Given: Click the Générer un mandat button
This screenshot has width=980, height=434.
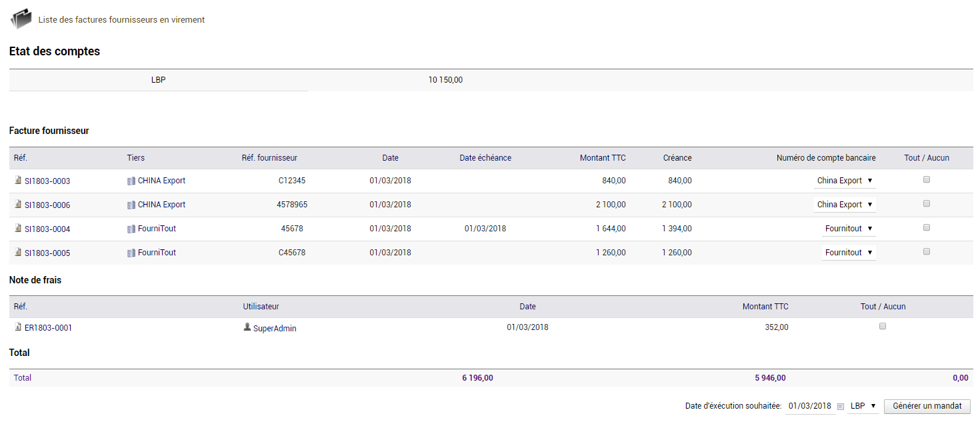Looking at the screenshot, I should pyautogui.click(x=927, y=406).
